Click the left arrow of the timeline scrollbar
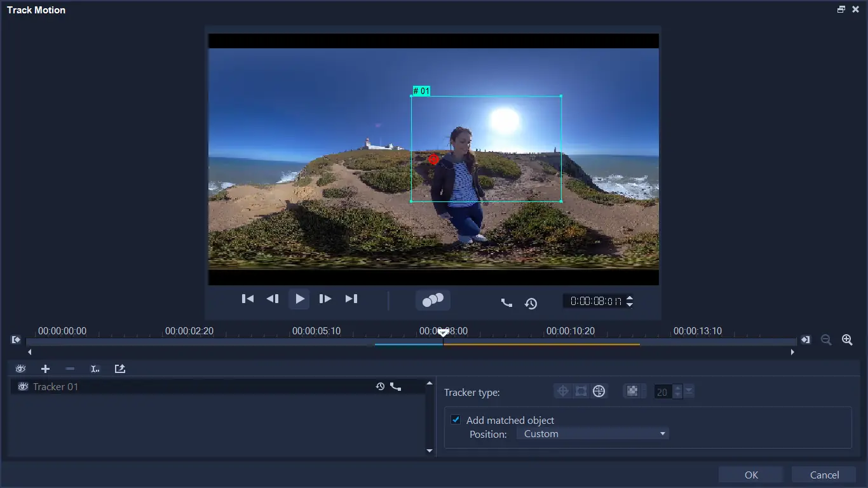This screenshot has width=868, height=488. click(29, 352)
